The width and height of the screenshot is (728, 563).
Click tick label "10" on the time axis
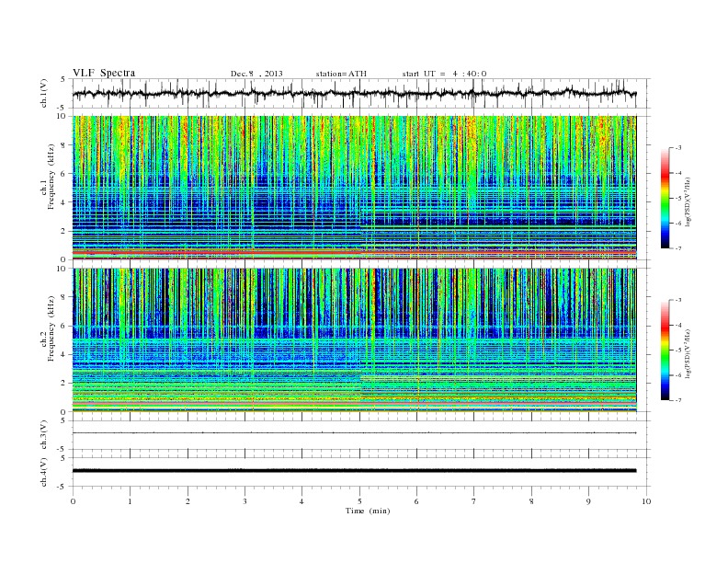click(646, 501)
